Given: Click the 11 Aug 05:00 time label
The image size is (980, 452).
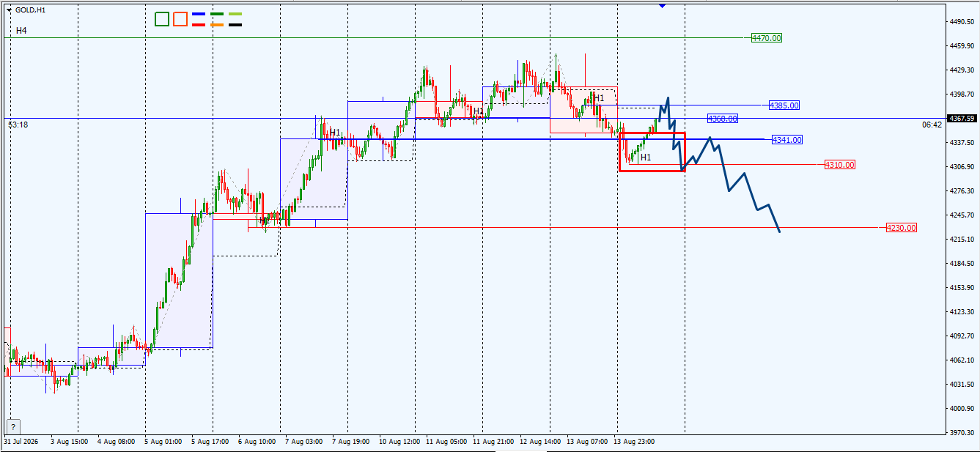Looking at the screenshot, I should click(x=447, y=442).
